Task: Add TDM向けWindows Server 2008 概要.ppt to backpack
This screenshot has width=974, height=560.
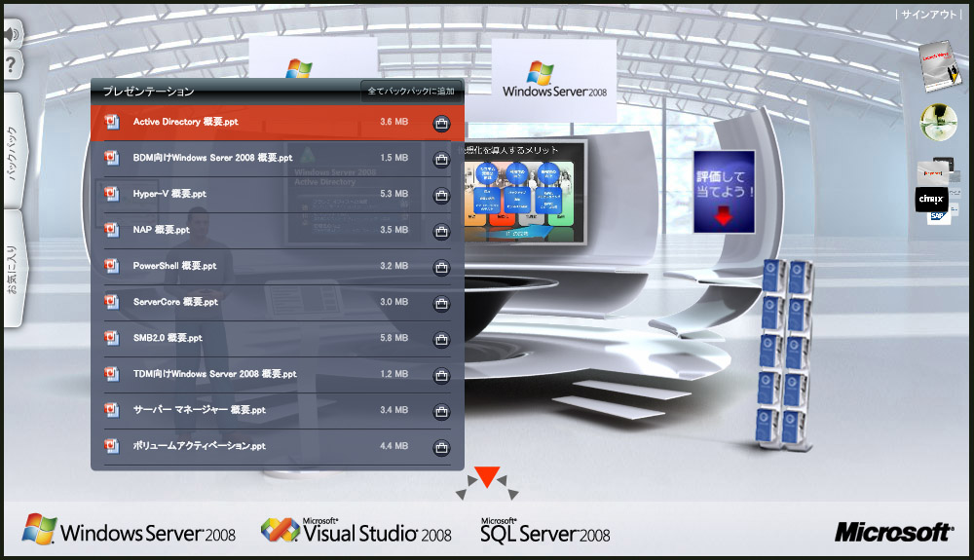Action: [x=441, y=375]
